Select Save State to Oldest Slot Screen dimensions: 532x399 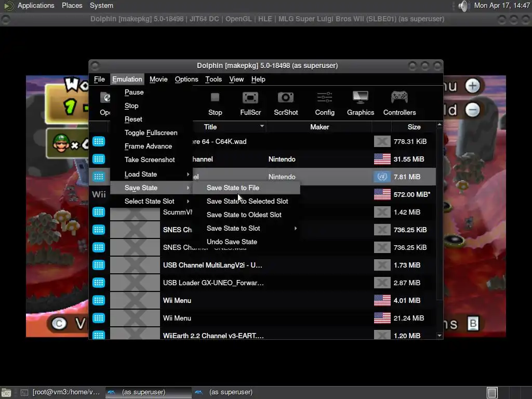[x=246, y=215]
